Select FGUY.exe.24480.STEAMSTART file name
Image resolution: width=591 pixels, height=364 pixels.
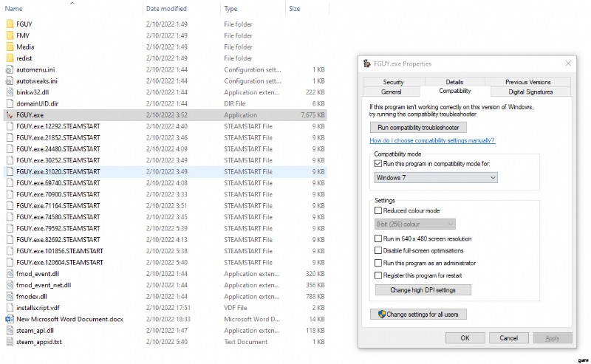pos(58,149)
